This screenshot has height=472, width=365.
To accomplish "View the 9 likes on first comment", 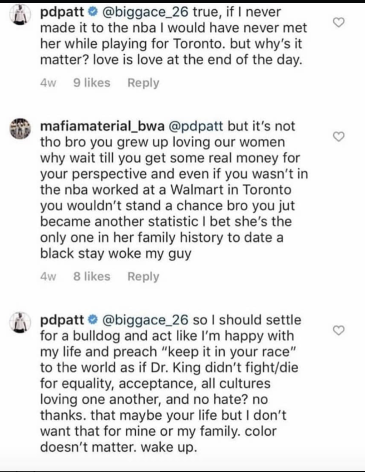I will (92, 83).
